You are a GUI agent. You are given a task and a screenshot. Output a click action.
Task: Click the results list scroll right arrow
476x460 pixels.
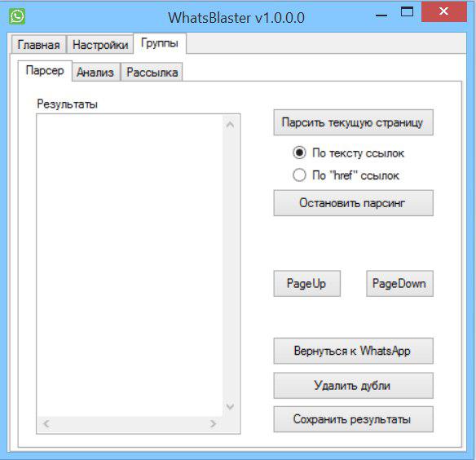click(x=213, y=423)
